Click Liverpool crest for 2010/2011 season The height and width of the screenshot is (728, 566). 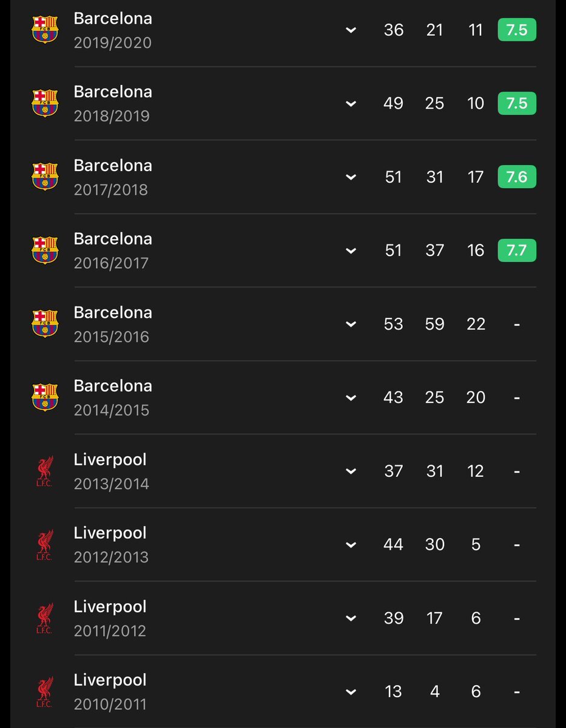point(45,691)
